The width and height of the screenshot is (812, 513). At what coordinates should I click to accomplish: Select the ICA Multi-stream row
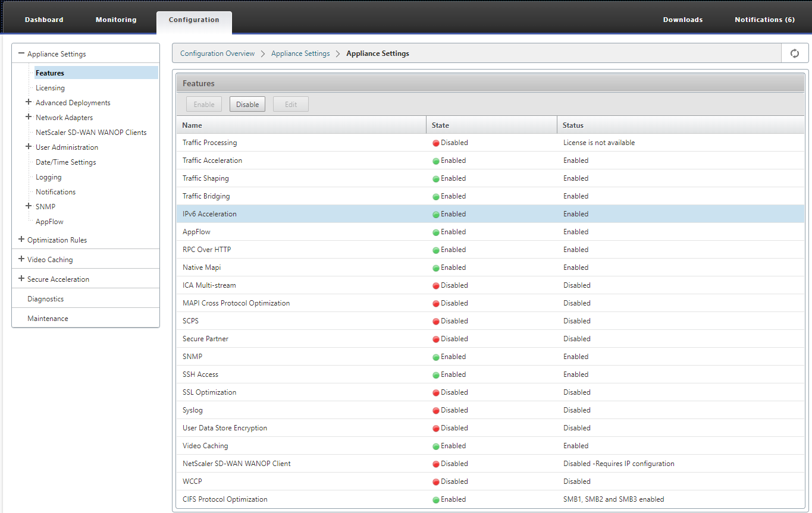(490, 285)
